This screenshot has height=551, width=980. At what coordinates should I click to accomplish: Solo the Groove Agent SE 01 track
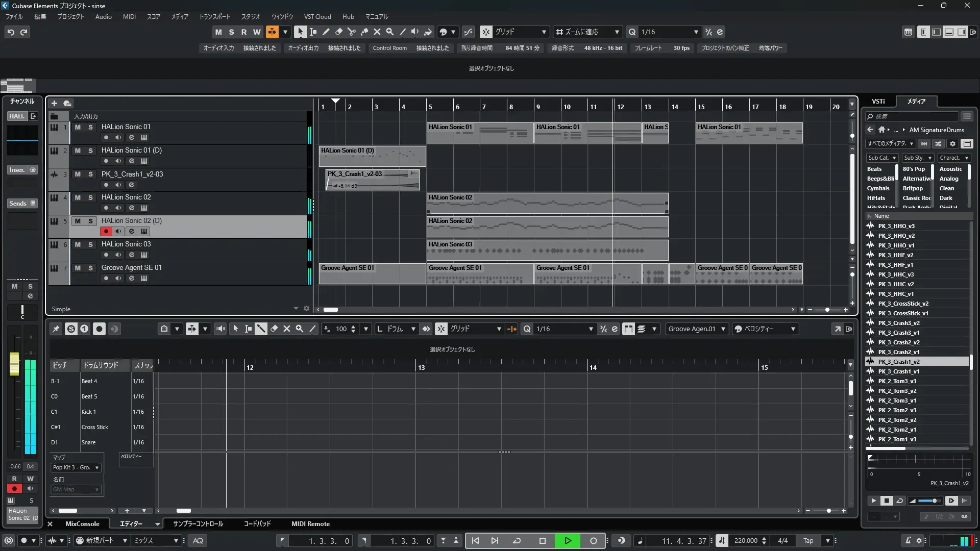click(x=90, y=268)
